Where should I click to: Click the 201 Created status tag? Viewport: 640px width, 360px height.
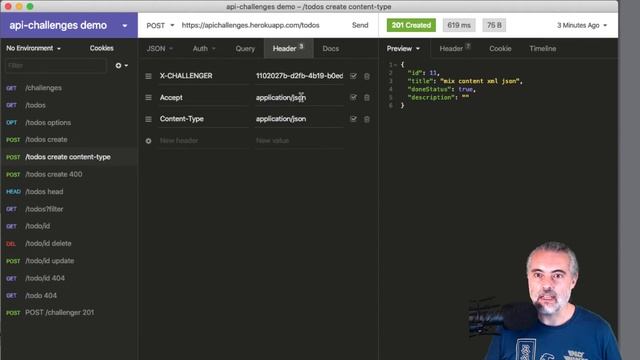411,25
